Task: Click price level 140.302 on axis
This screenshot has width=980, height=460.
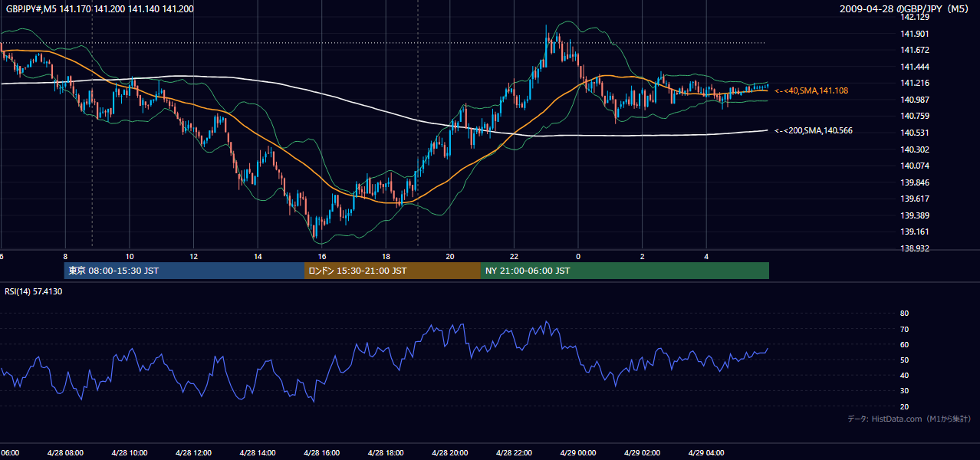Action: 915,149
